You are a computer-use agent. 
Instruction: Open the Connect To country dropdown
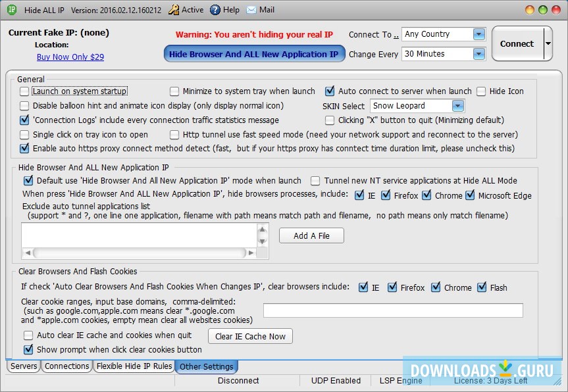point(478,34)
